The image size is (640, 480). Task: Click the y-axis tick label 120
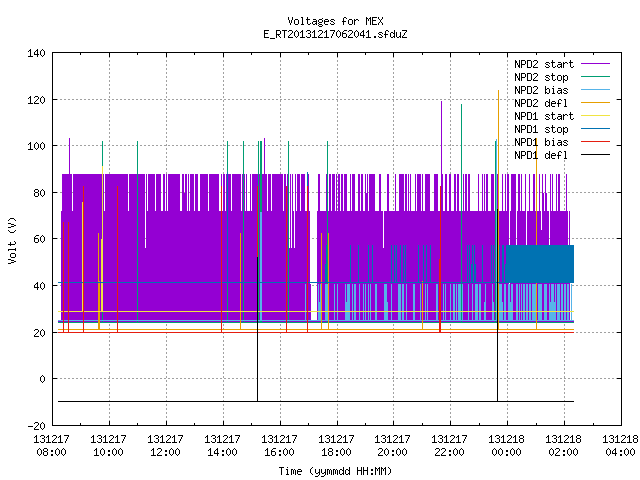click(36, 100)
